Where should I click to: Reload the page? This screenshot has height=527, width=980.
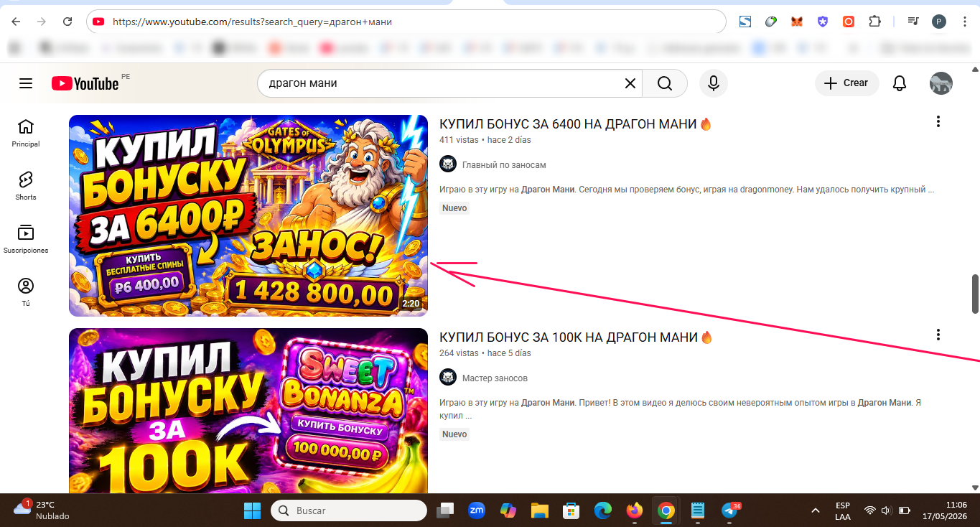click(x=67, y=22)
